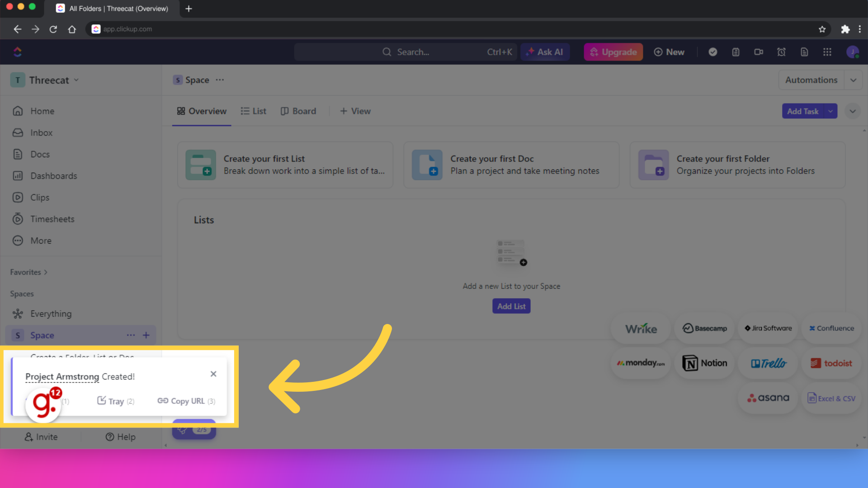Viewport: 868px width, 488px height.
Task: Import from Confluence
Action: (x=831, y=328)
